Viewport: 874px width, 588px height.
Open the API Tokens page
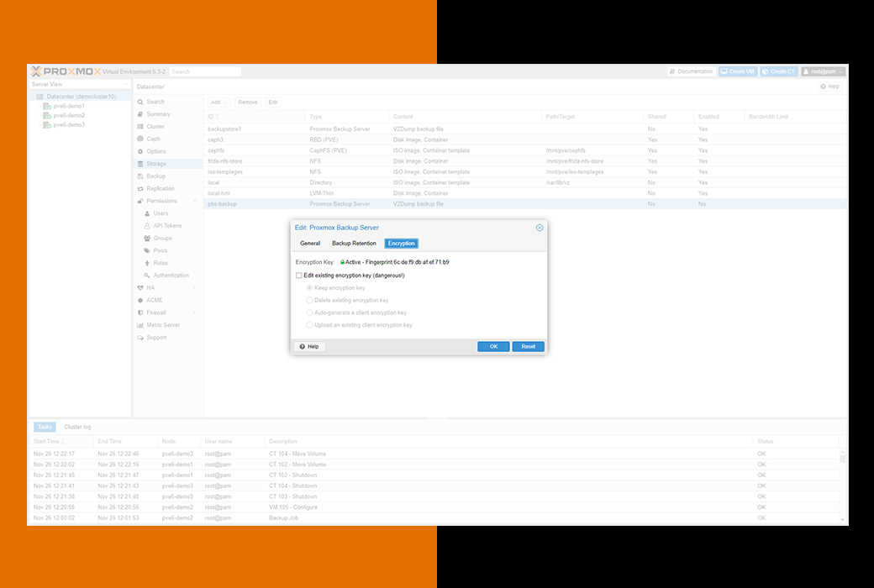pos(163,226)
